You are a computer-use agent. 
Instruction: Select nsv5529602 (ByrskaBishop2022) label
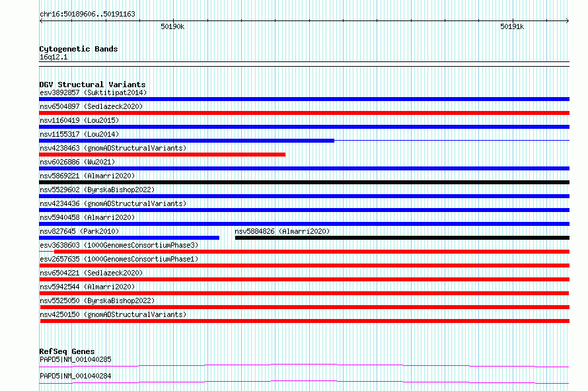click(x=97, y=190)
